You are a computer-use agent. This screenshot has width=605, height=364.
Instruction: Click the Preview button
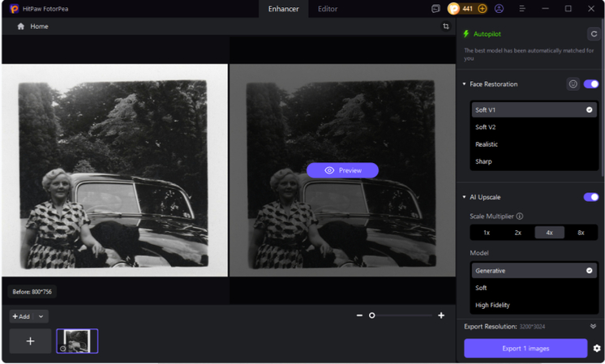342,170
